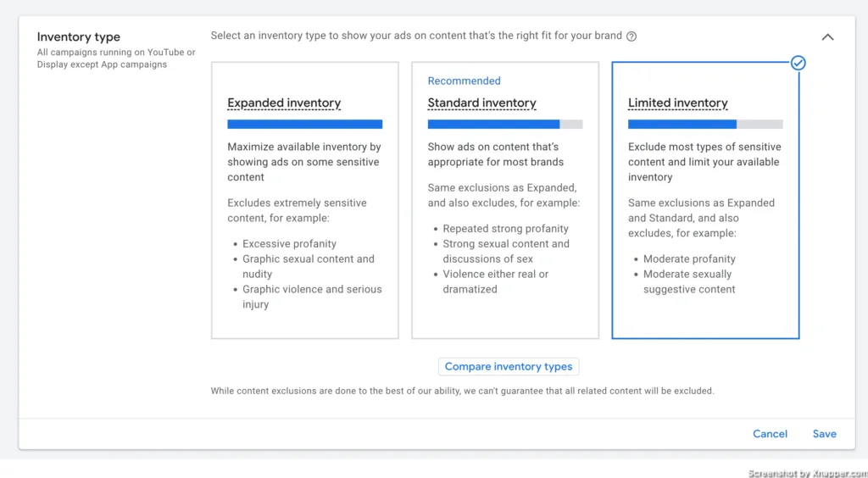This screenshot has width=868, height=478.
Task: Click the Expanded inventory blue coverage bar
Action: [305, 125]
